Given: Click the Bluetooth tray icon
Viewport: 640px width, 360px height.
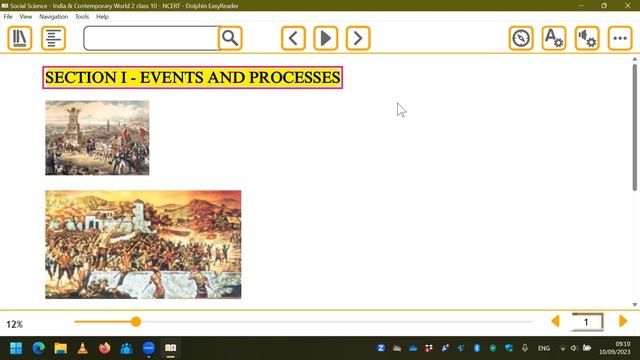Looking at the screenshot, I should click(x=477, y=348).
